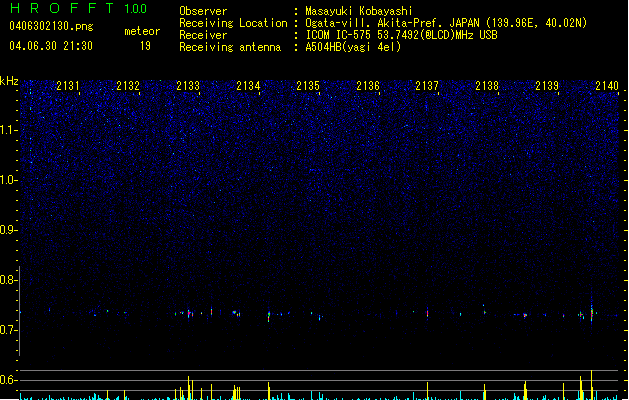
Task: Click the ICOM IC-575 receiver text
Action: 401,35
